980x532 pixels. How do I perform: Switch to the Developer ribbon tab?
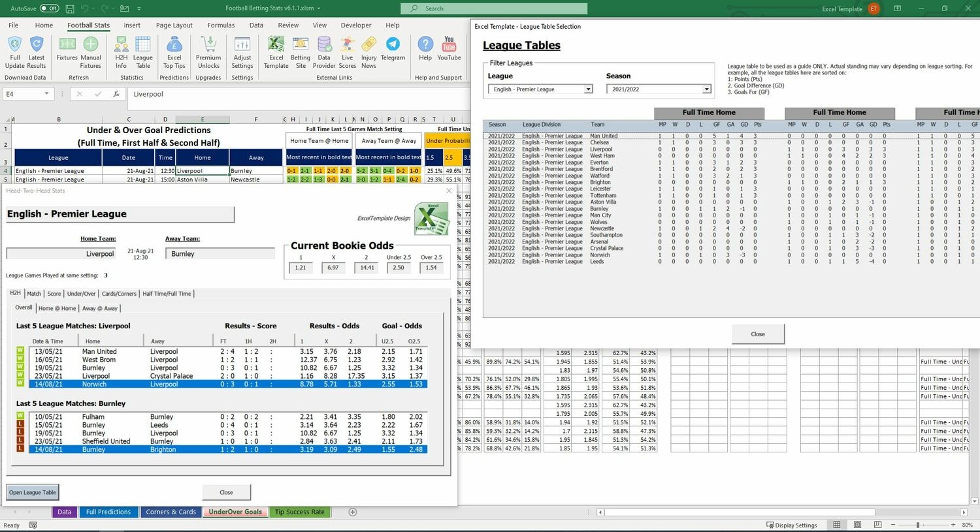(355, 25)
